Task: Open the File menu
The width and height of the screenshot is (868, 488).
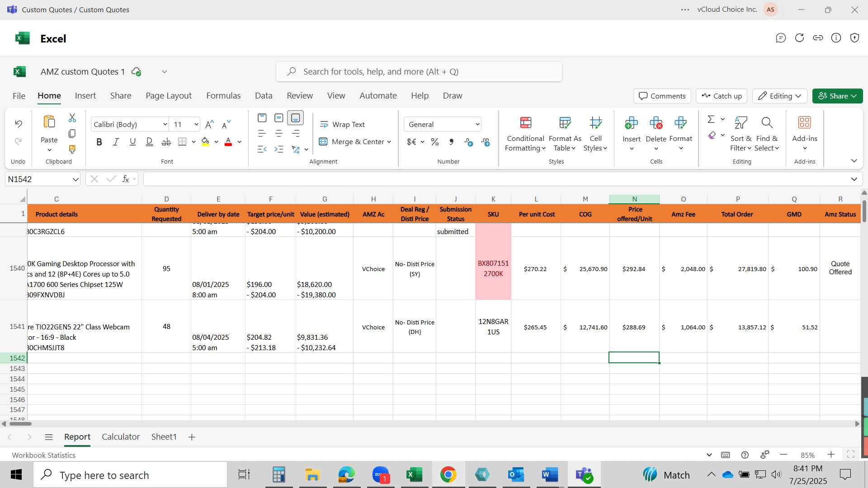Action: click(x=19, y=96)
